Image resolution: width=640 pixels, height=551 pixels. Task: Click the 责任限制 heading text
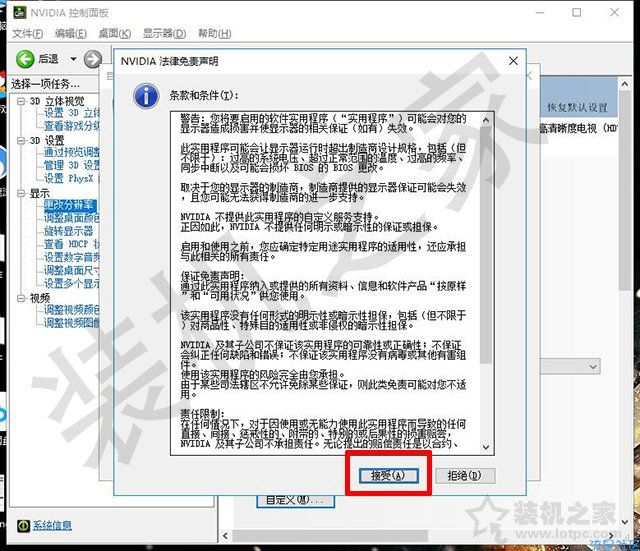pos(202,414)
